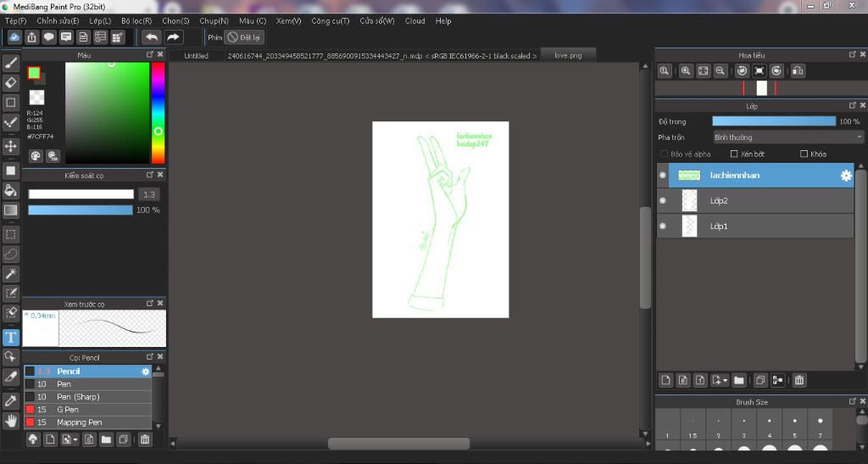The image size is (868, 464).
Task: Select the Pen (Sharp) brush
Action: tap(87, 397)
